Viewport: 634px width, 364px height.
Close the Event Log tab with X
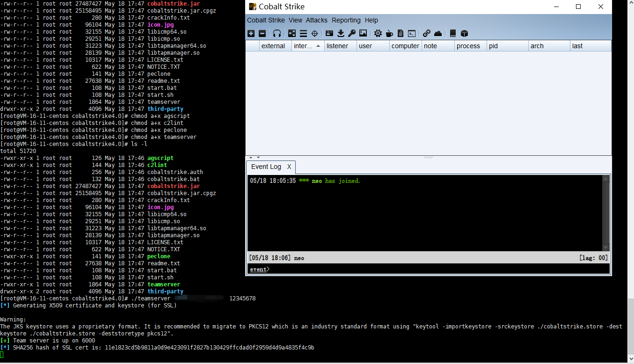tap(289, 167)
